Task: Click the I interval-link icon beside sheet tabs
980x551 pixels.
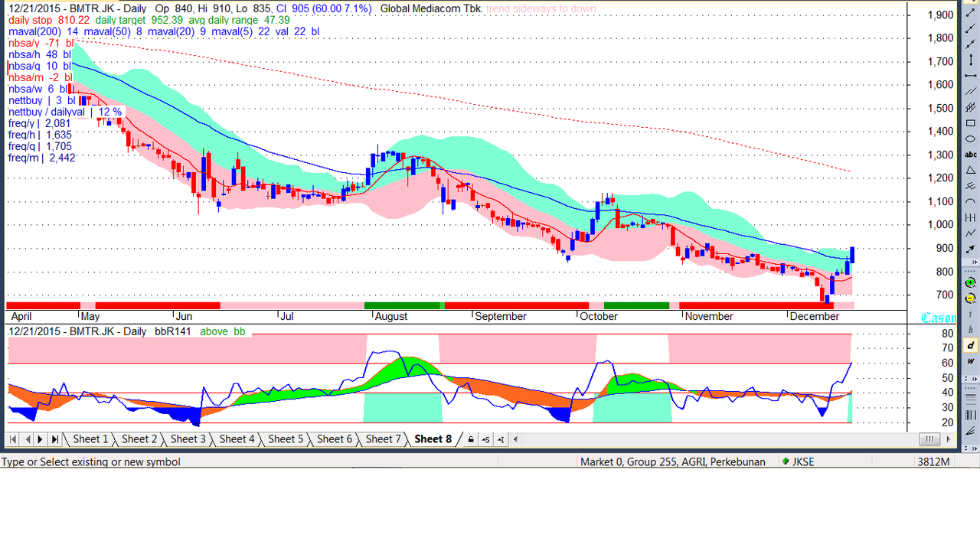Action: (500, 439)
